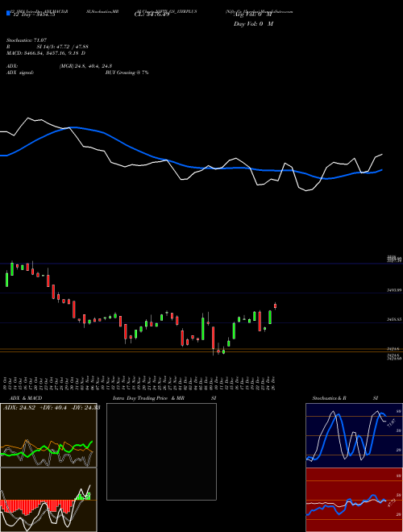The image size is (403, 532).
Task: Click the red RSI sub-chart
Action: [x=354, y=500]
